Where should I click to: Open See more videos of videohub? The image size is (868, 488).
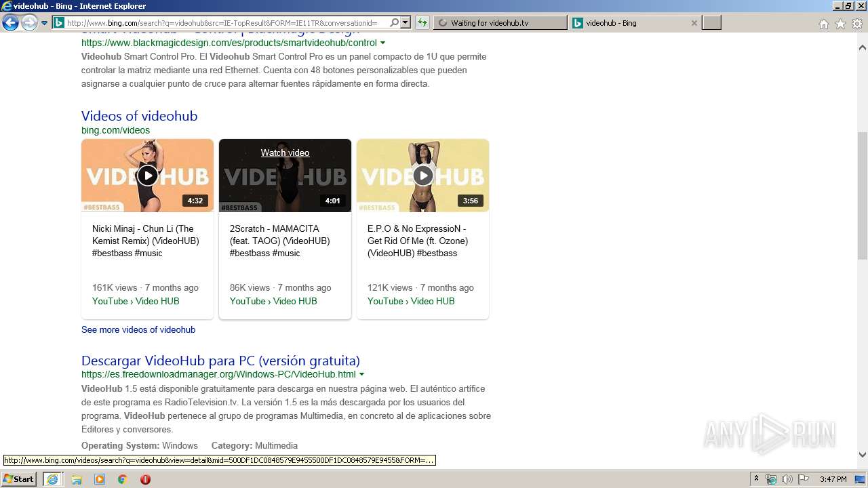click(x=138, y=329)
